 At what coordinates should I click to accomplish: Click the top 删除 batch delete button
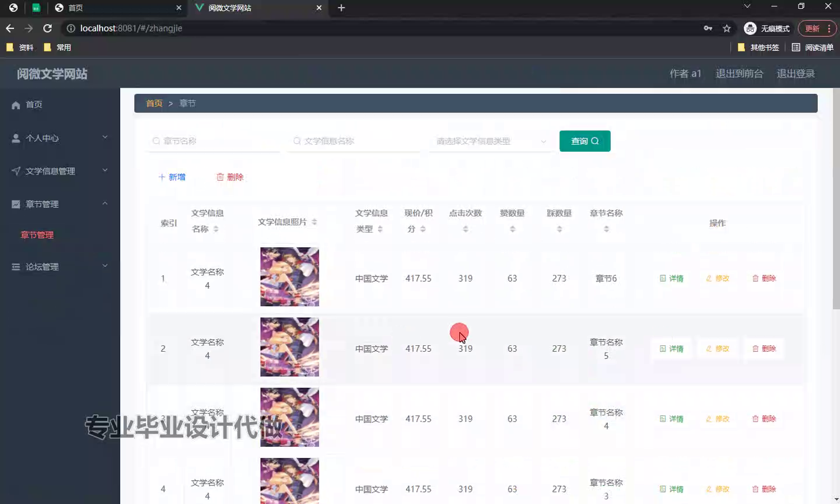(x=230, y=177)
